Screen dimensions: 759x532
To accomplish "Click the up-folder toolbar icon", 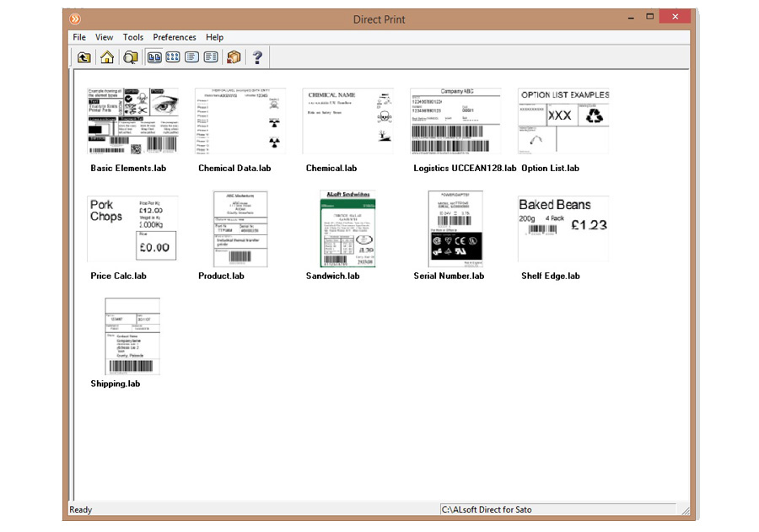I will [83, 57].
